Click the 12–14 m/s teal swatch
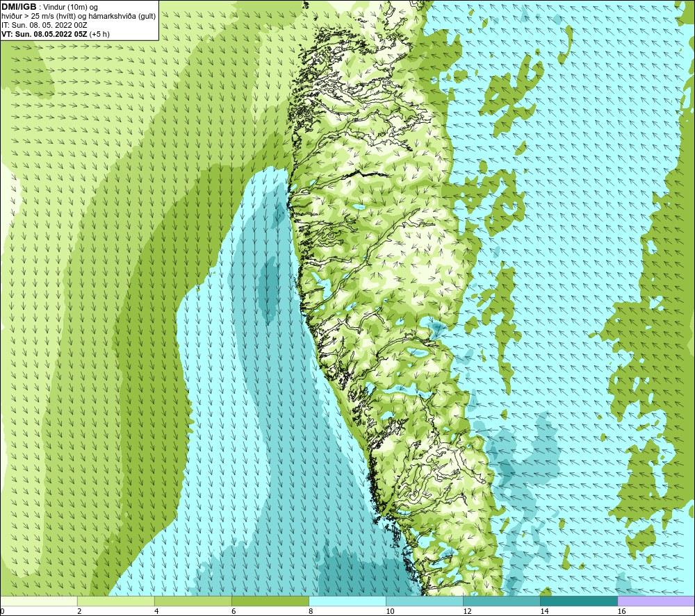Image resolution: width=695 pixels, height=616 pixels. pyautogui.click(x=502, y=601)
